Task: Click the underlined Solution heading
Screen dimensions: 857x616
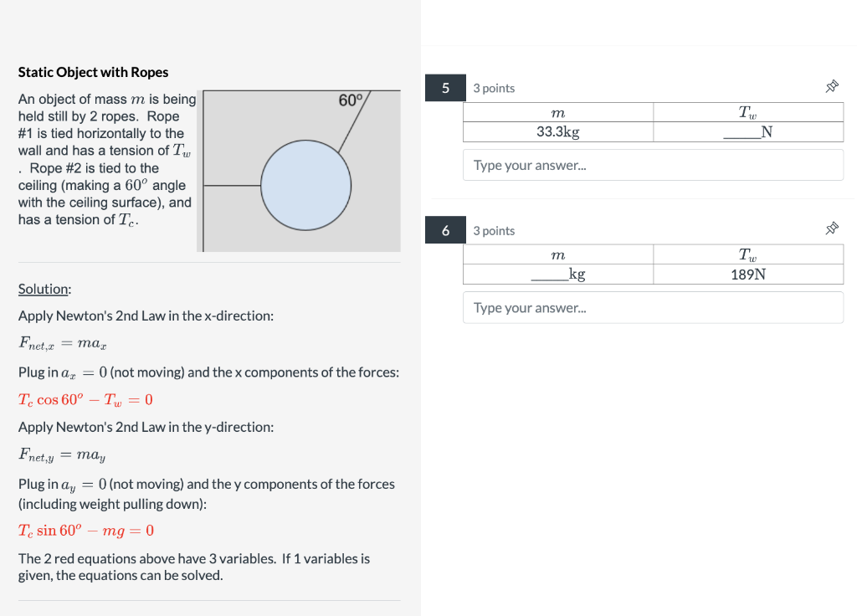Action: tap(44, 289)
